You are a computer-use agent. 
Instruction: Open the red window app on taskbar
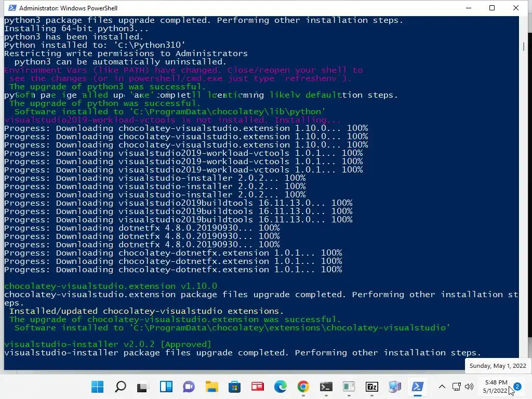click(258, 387)
